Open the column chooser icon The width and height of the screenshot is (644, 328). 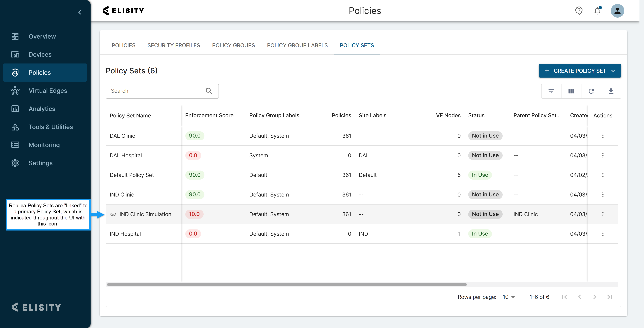point(571,91)
